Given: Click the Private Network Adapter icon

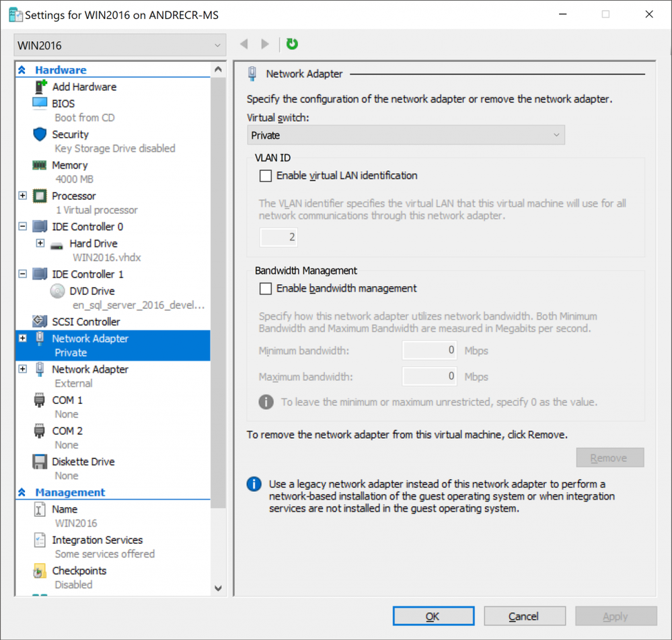Looking at the screenshot, I should point(40,339).
